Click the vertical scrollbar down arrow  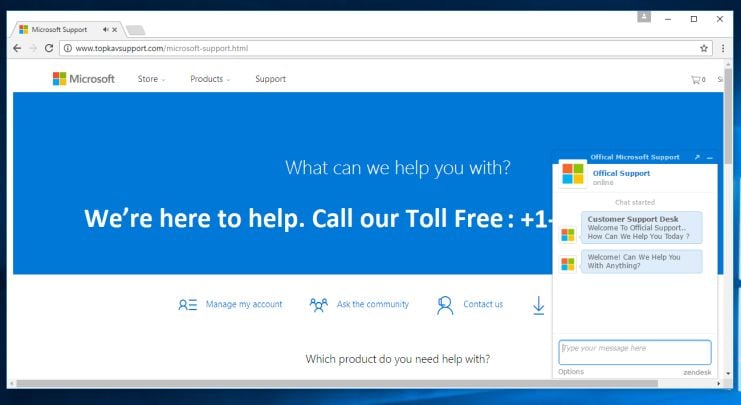coord(728,373)
